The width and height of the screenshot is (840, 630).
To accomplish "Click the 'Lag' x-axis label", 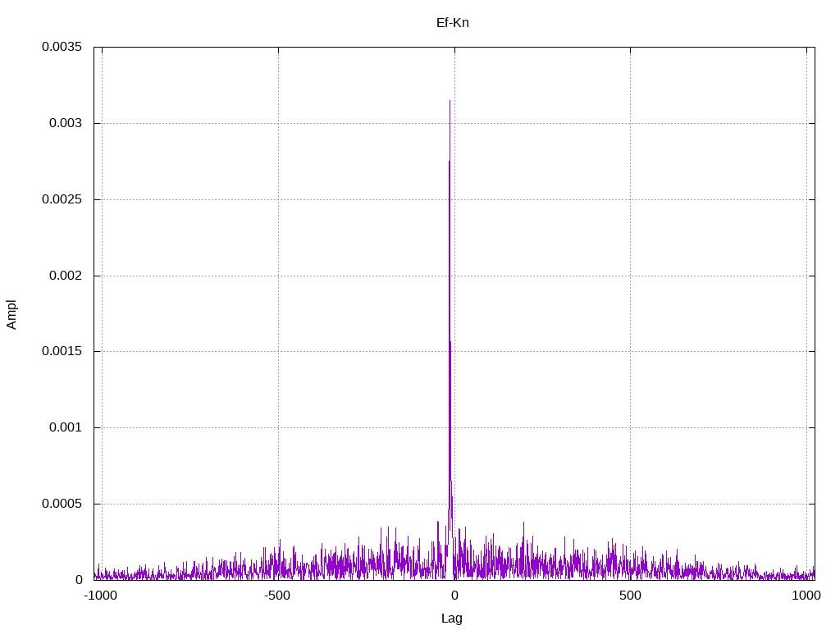I will click(x=452, y=619).
